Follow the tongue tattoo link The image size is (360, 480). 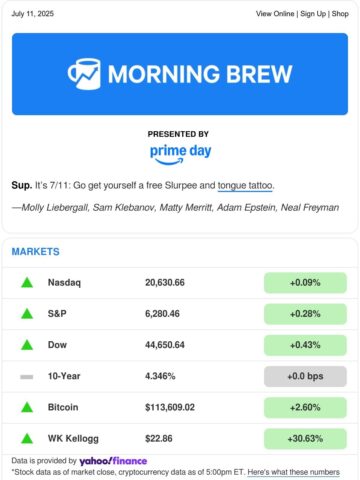point(245,185)
